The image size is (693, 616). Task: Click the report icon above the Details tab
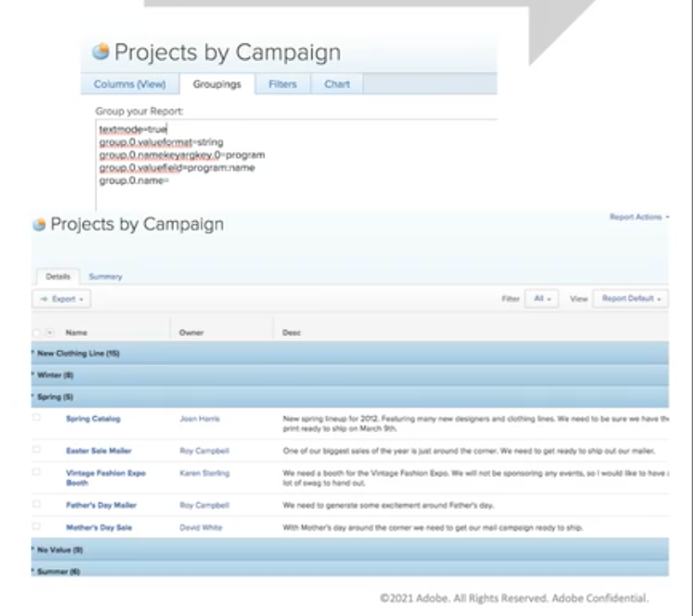point(38,225)
